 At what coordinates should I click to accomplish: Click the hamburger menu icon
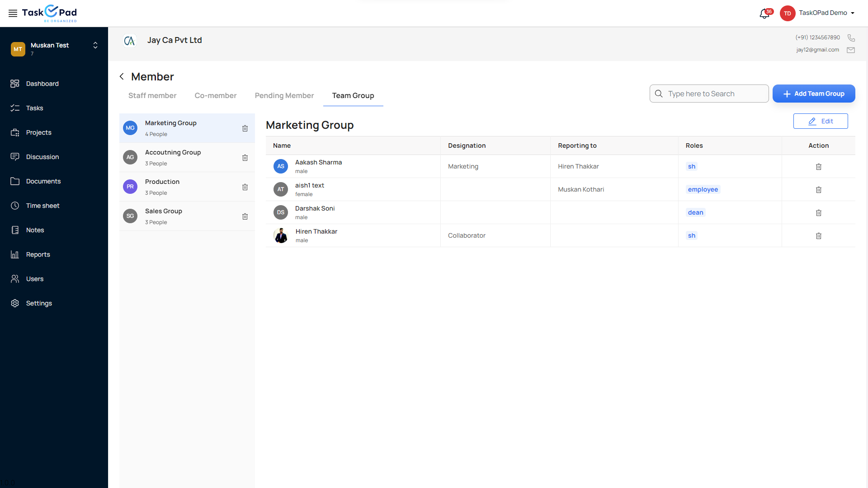click(x=13, y=13)
